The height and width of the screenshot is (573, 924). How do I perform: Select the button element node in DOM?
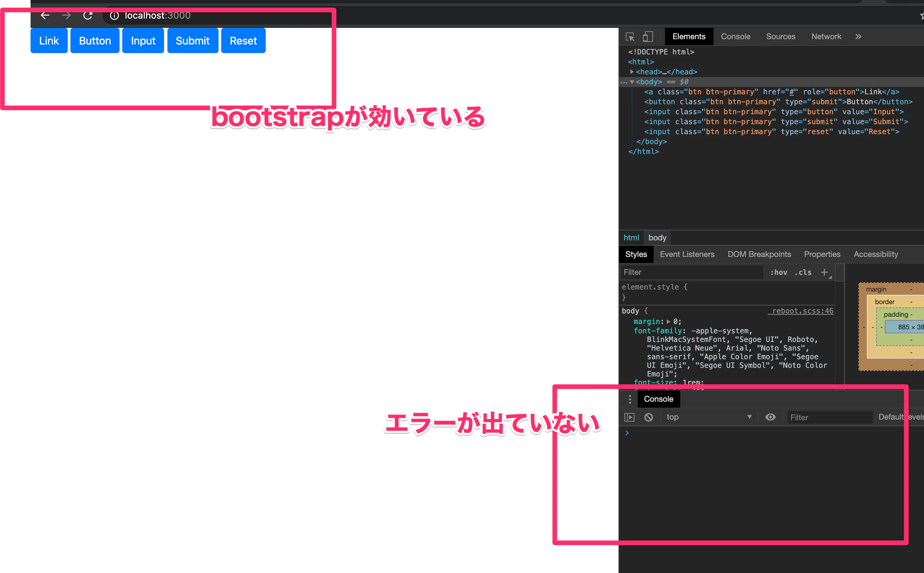click(778, 102)
